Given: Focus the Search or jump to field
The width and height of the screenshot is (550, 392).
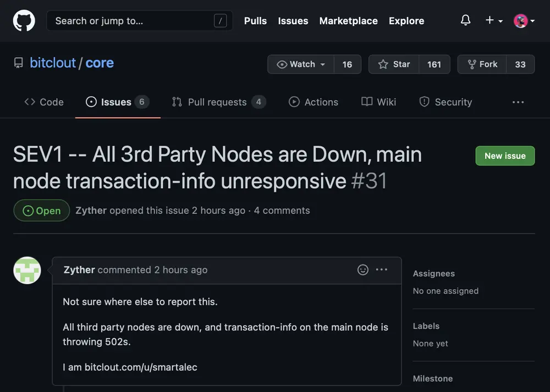Looking at the screenshot, I should click(132, 21).
